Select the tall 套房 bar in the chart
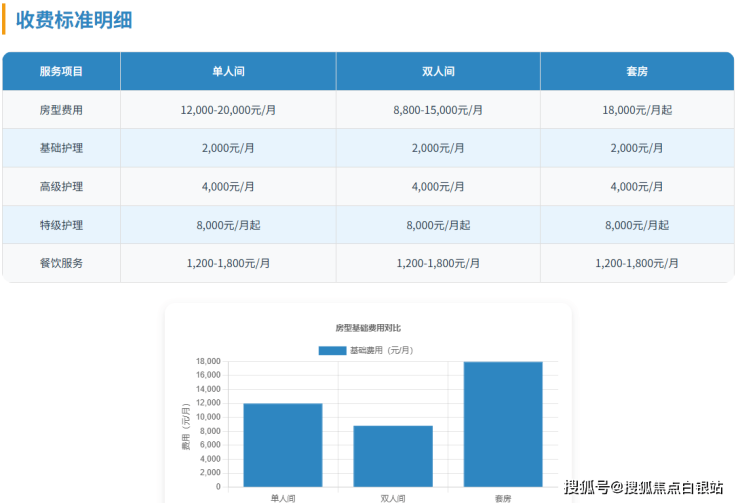 pos(503,424)
